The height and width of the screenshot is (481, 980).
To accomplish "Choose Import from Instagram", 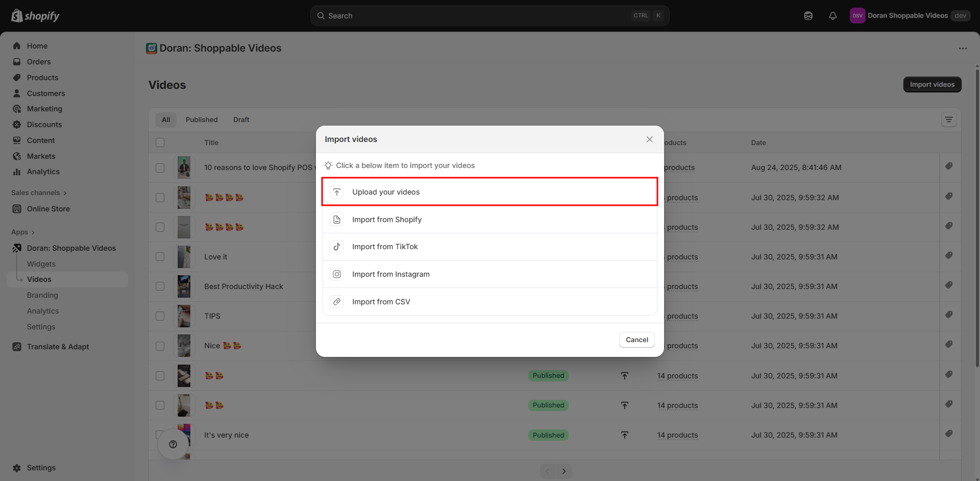I will click(490, 274).
